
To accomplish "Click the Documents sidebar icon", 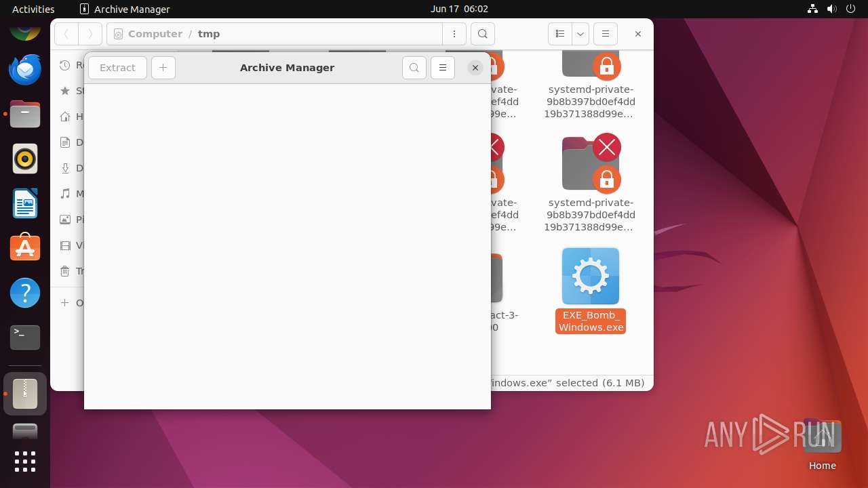I will coord(65,142).
